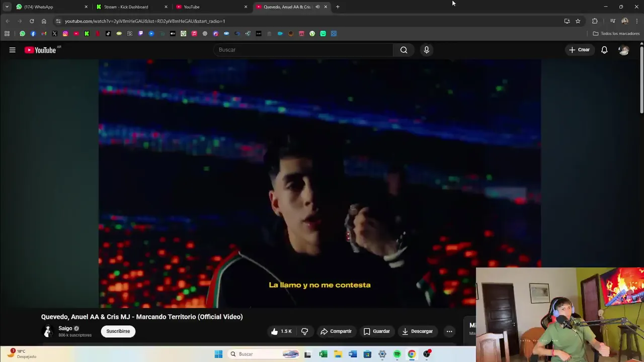Close the WhatsApp tab

(x=86, y=7)
